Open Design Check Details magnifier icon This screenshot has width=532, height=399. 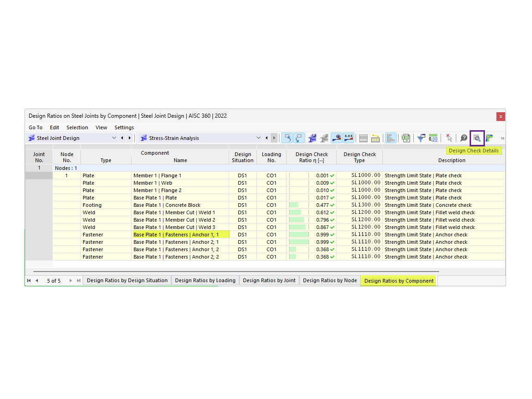click(477, 138)
